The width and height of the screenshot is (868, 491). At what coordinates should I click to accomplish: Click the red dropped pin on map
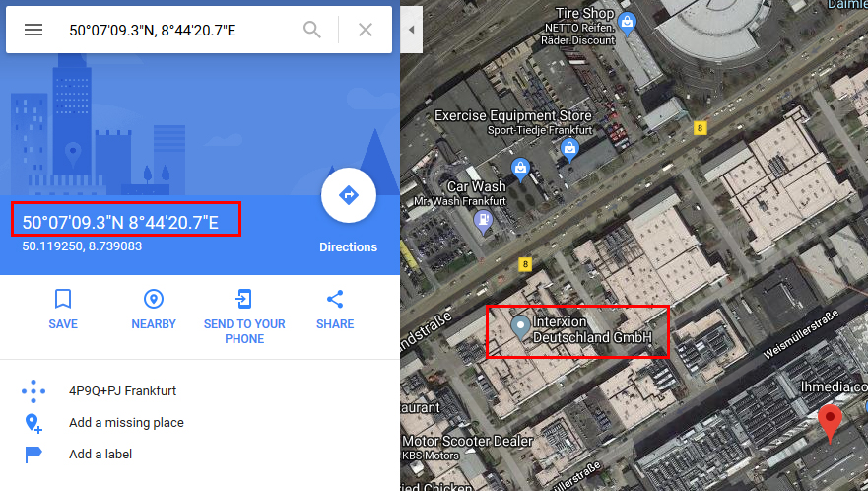(830, 423)
